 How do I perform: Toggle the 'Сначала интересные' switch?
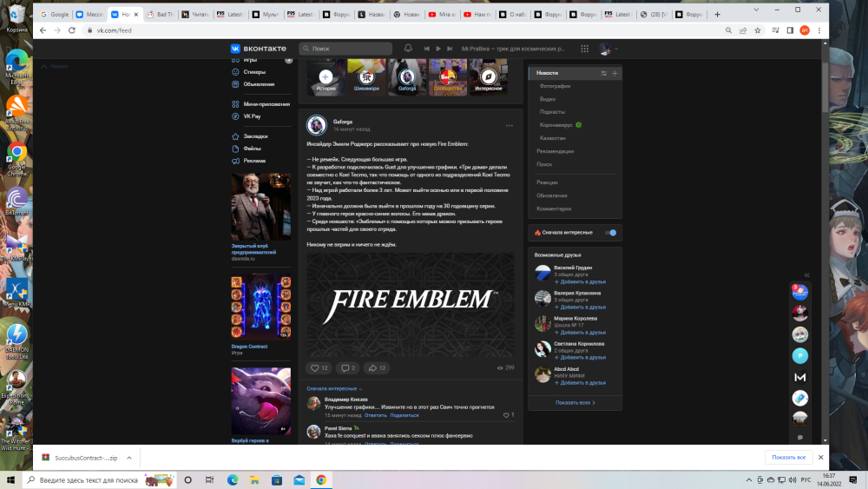pos(611,233)
